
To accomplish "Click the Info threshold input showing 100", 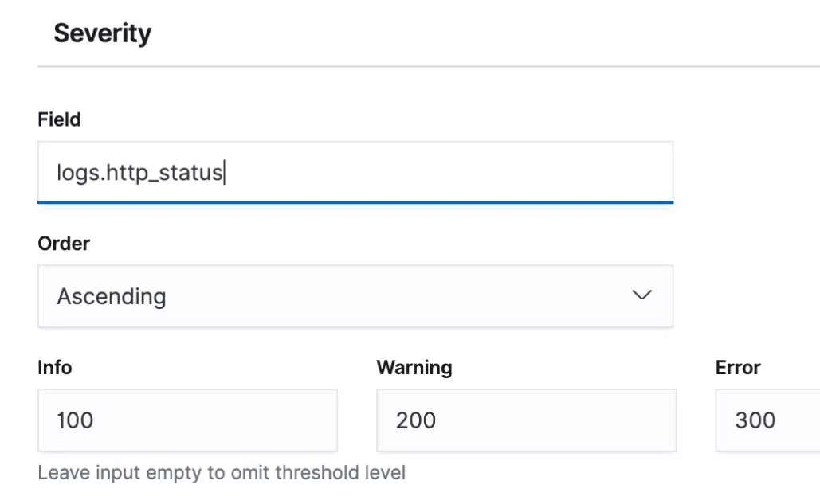I will coord(187,420).
